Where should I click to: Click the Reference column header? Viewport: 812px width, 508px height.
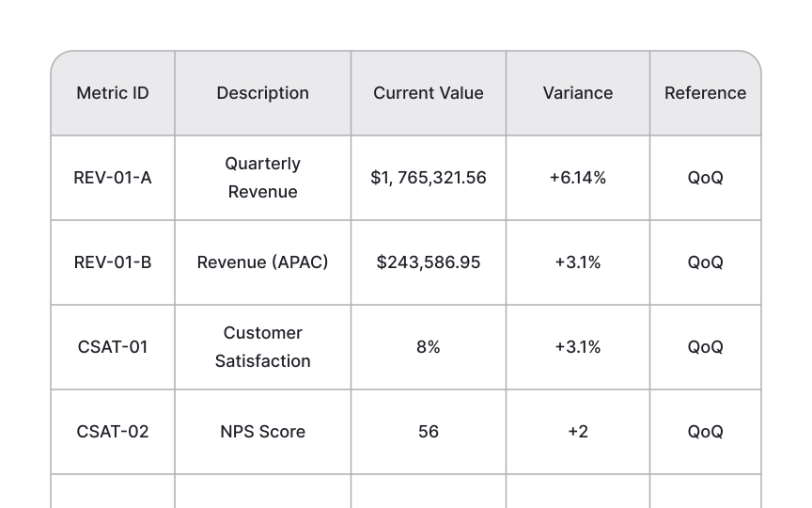point(705,93)
